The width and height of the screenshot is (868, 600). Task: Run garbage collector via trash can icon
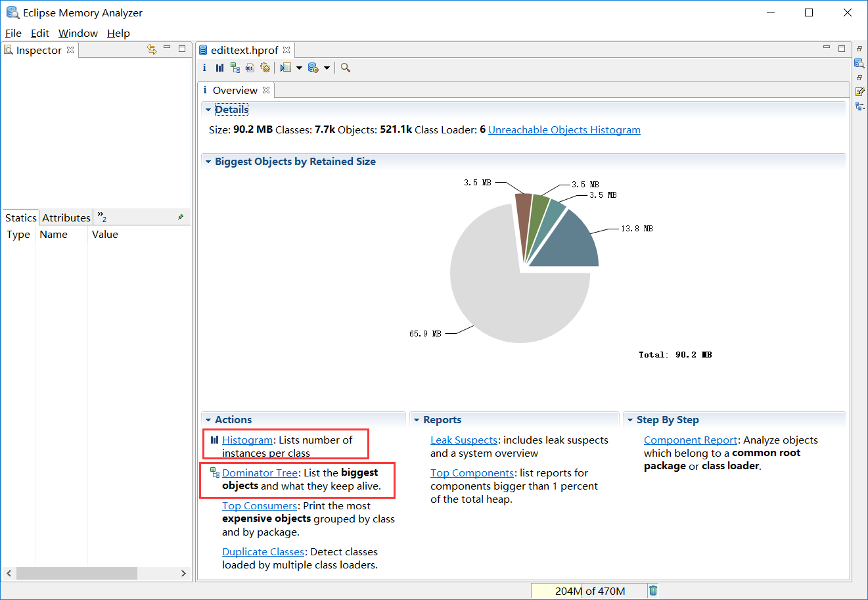pyautogui.click(x=653, y=590)
